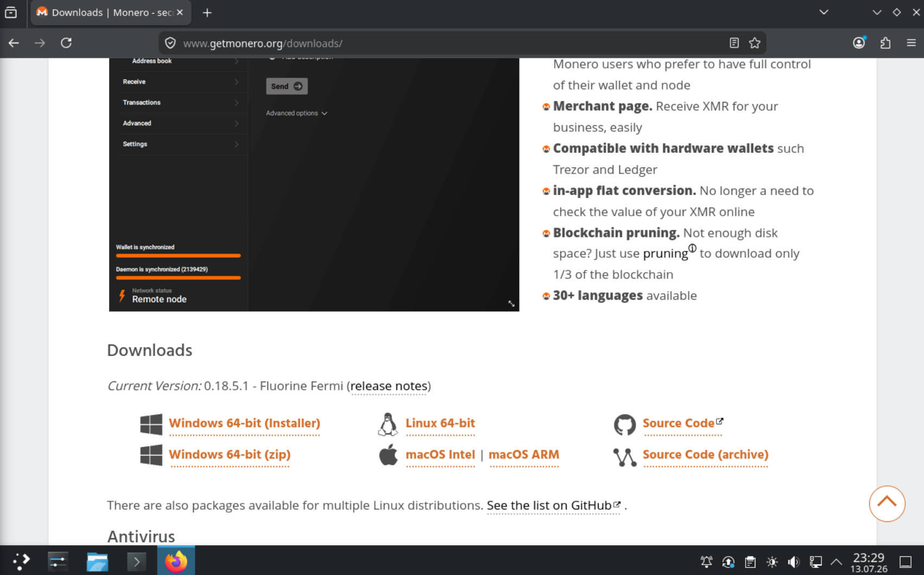924x575 pixels.
Task: Click the Daemon is synchronized progress bar
Action: [x=178, y=278]
